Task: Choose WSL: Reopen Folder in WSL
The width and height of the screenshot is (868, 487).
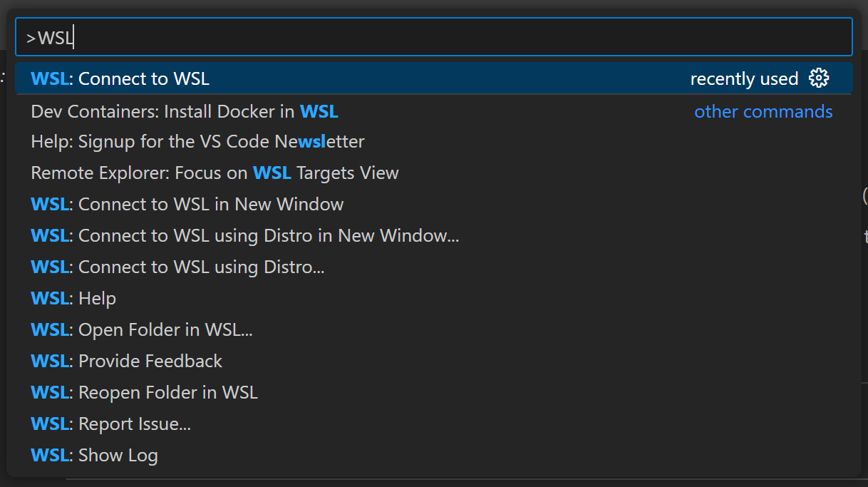Action: tap(145, 393)
